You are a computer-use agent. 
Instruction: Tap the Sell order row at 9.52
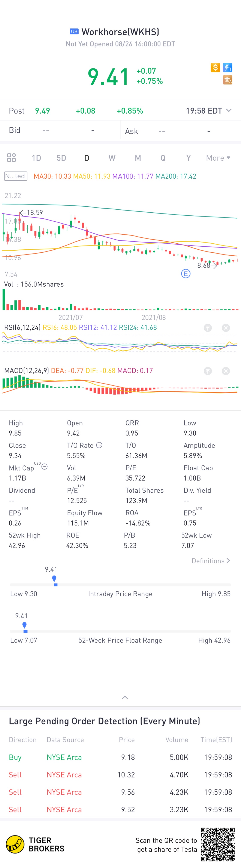coord(120,810)
